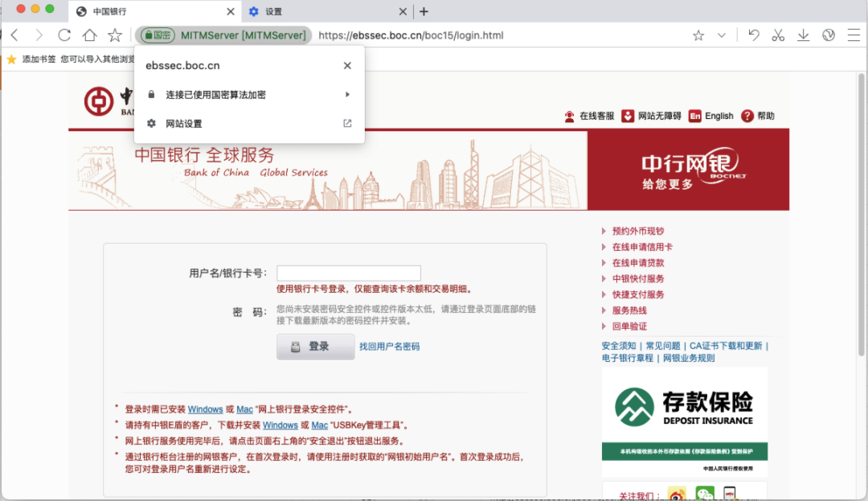Click the 登录 login button

316,347
